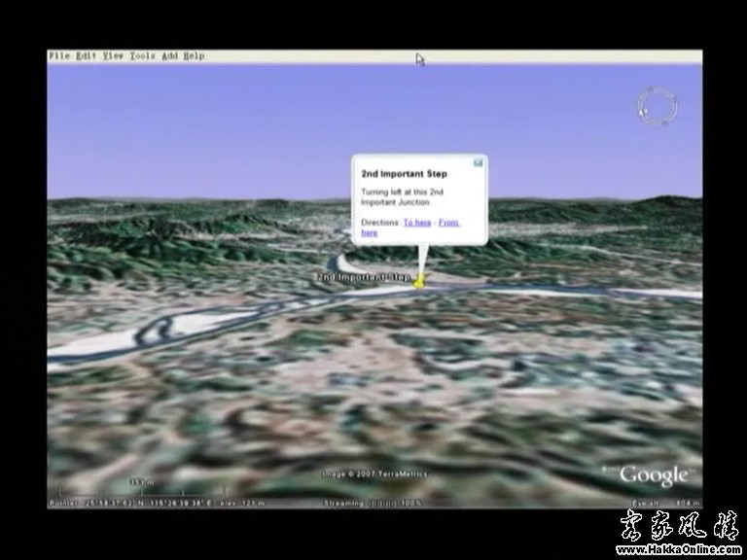This screenshot has width=747, height=560.
Task: Open the View menu
Action: point(114,56)
